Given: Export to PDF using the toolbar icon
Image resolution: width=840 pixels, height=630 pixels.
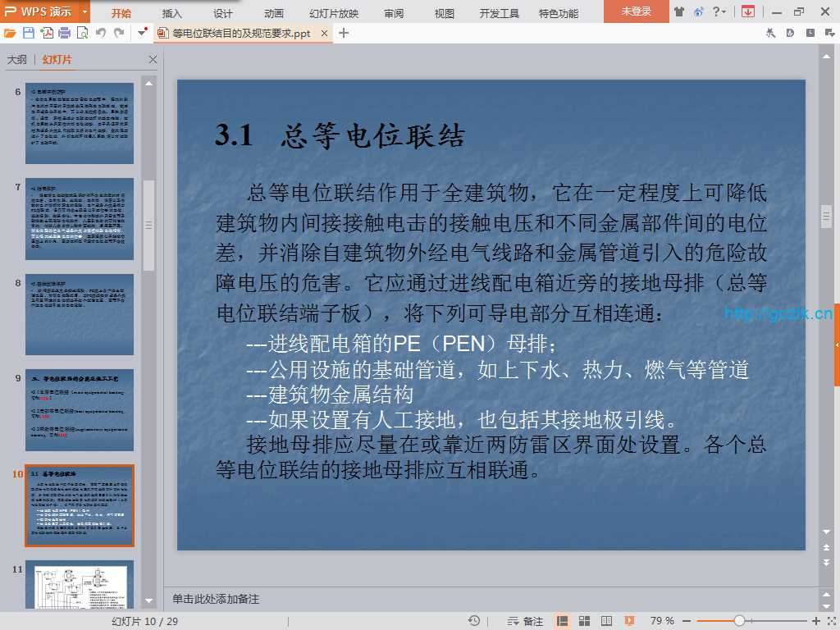Looking at the screenshot, I should pyautogui.click(x=47, y=33).
